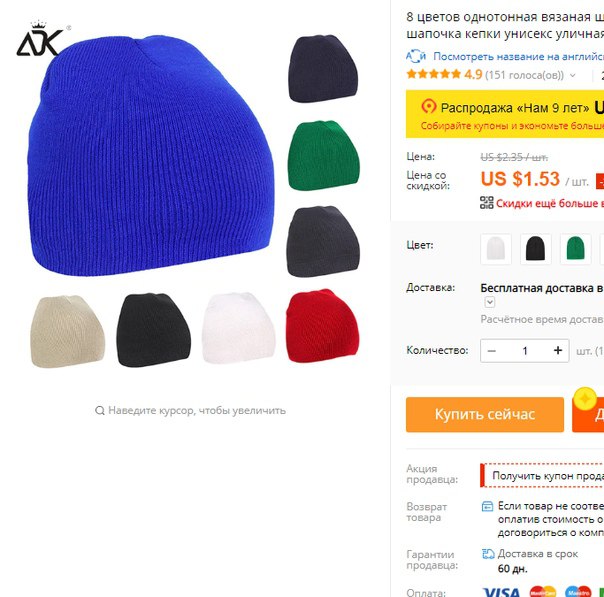Screen dimensions: 604x597
Task: Click the on-time delivery truck icon
Action: tap(488, 554)
